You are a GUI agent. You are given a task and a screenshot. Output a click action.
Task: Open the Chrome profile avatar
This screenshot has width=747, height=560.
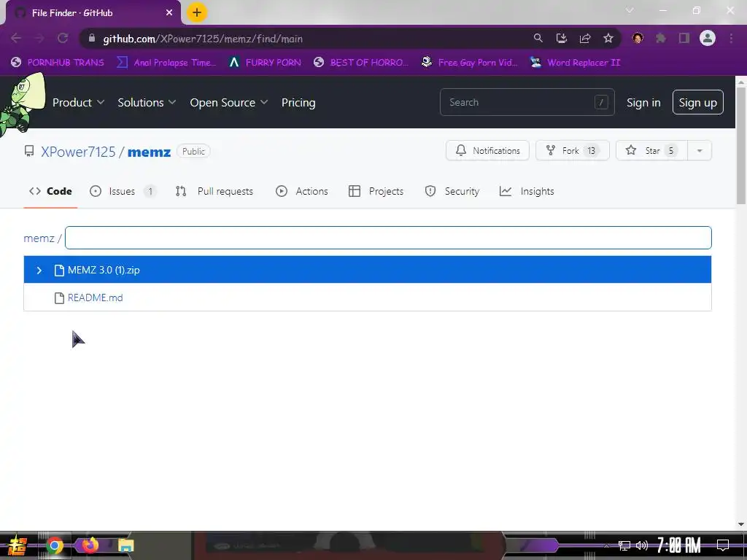pos(708,38)
